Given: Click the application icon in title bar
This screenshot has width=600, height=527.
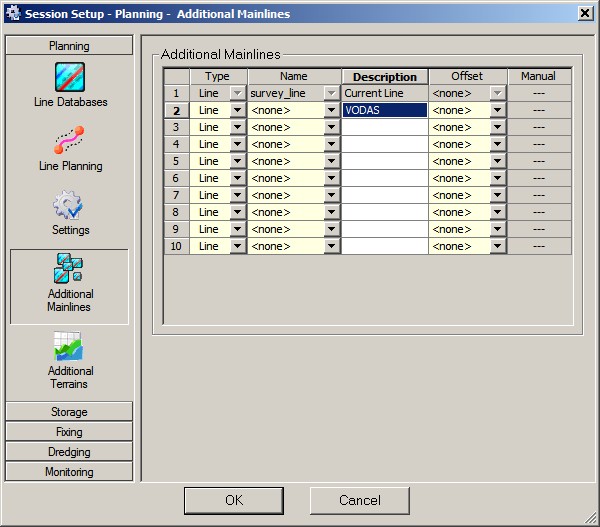Looking at the screenshot, I should pos(12,12).
